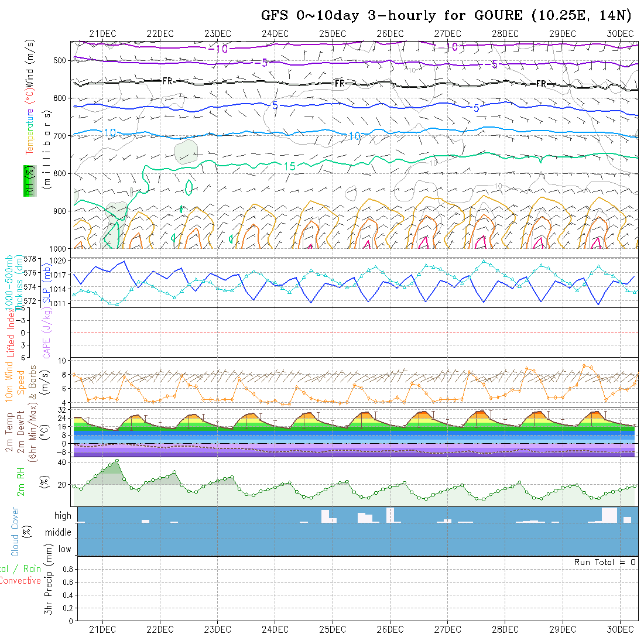Click the red Convective legend text
Image resolution: width=644 pixels, height=644 pixels.
click(x=20, y=581)
